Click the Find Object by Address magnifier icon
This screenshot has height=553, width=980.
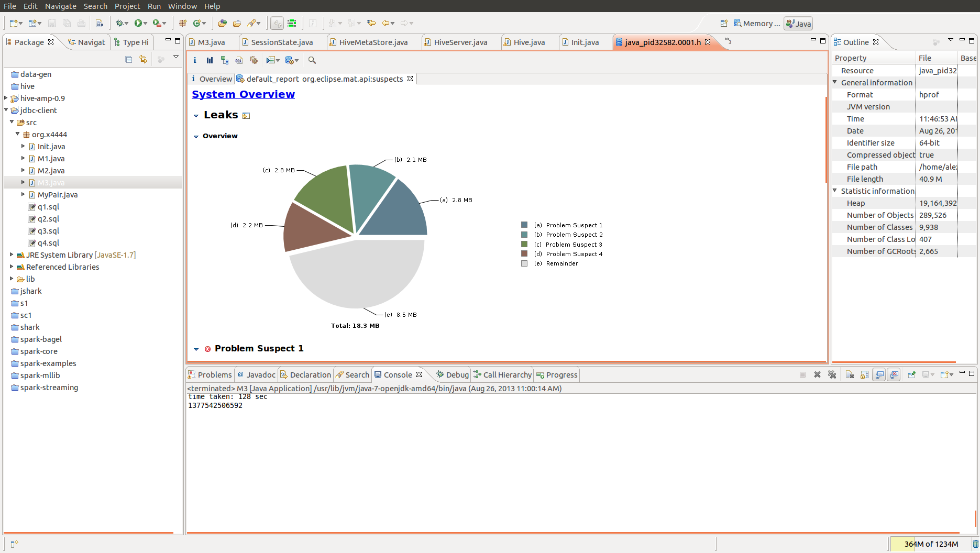[312, 60]
